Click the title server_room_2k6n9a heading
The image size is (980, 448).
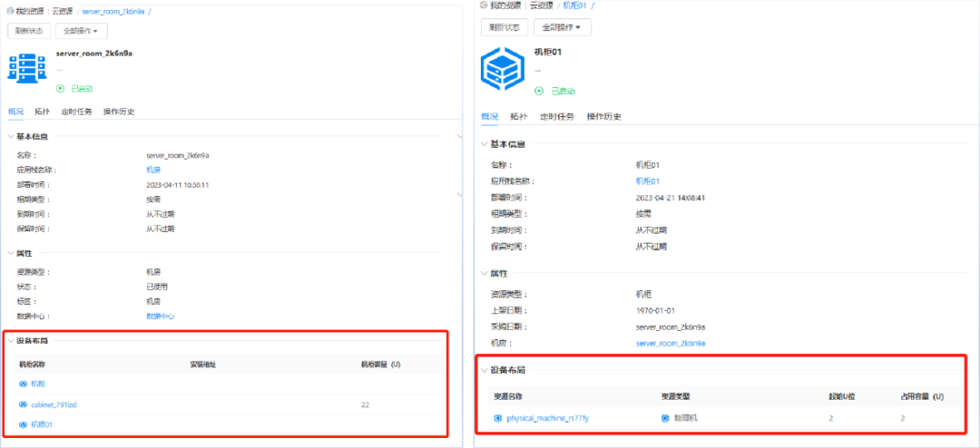[x=94, y=54]
